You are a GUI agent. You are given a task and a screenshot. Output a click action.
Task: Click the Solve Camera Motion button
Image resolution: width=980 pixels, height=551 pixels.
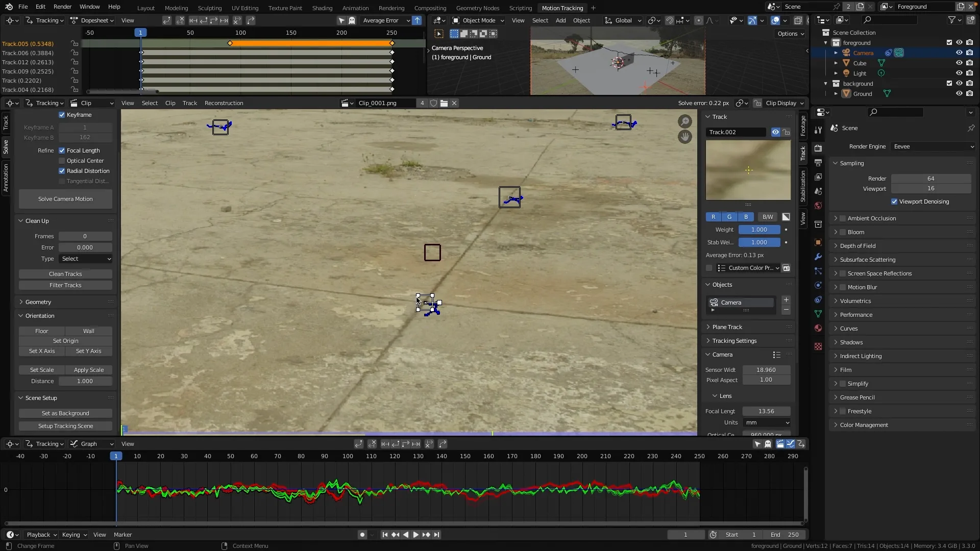(65, 198)
